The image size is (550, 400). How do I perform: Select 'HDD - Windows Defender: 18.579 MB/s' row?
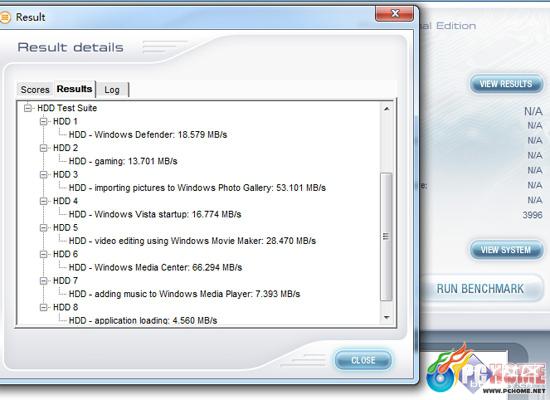coord(148,135)
